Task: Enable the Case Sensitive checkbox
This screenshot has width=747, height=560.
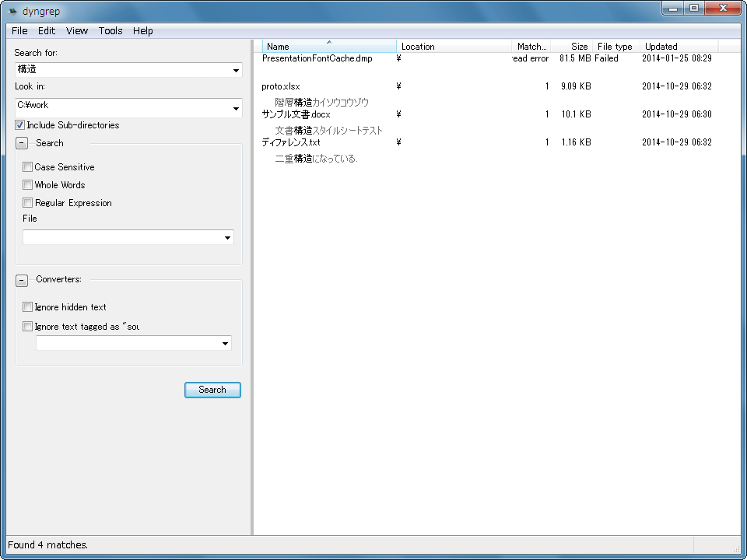Action: tap(28, 167)
